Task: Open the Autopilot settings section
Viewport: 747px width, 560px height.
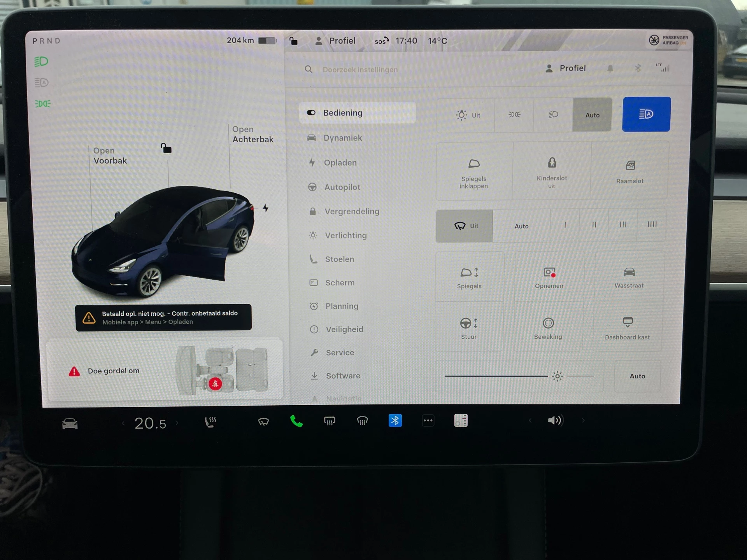Action: [342, 187]
